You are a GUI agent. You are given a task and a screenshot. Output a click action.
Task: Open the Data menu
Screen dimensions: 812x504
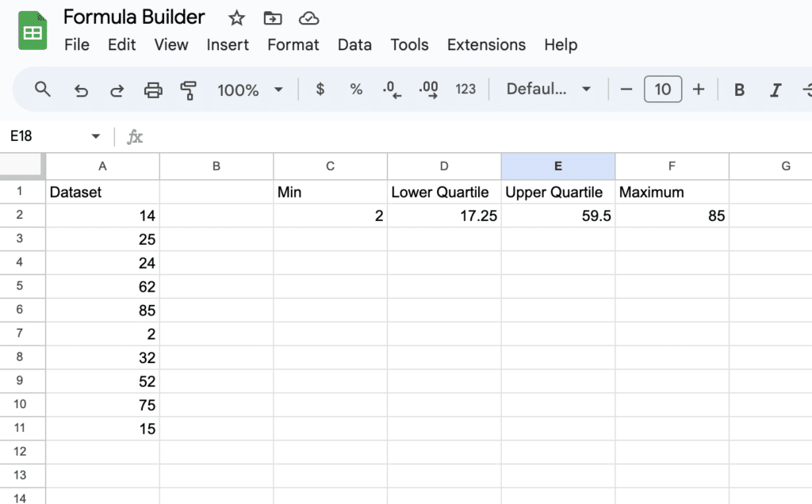click(x=354, y=44)
